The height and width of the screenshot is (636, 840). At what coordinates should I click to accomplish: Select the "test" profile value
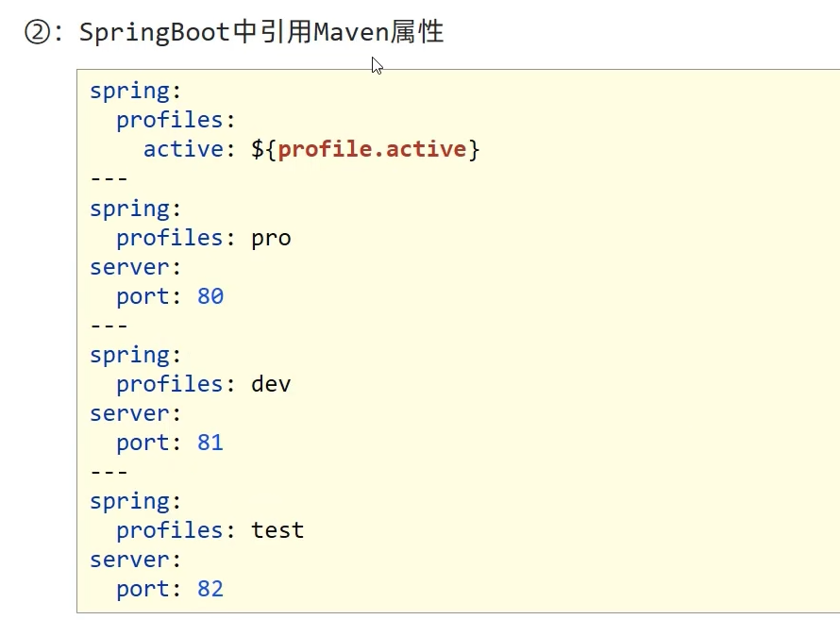tap(277, 530)
